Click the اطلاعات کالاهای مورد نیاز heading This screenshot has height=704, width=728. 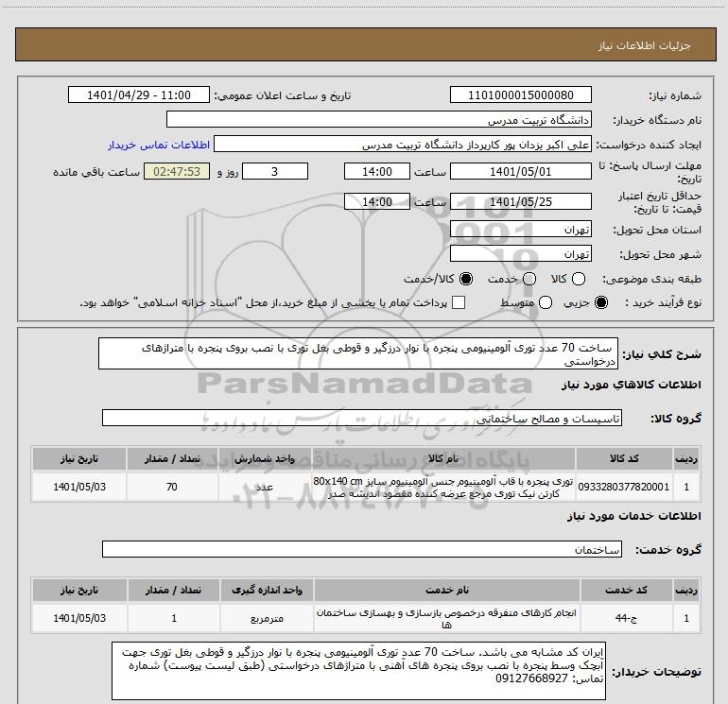pyautogui.click(x=631, y=385)
